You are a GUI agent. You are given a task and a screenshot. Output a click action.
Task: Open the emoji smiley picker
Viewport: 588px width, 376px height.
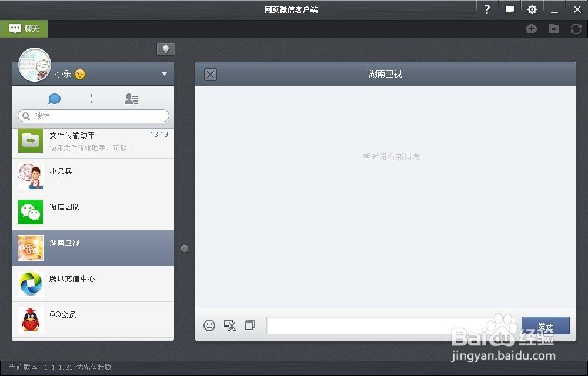[209, 325]
